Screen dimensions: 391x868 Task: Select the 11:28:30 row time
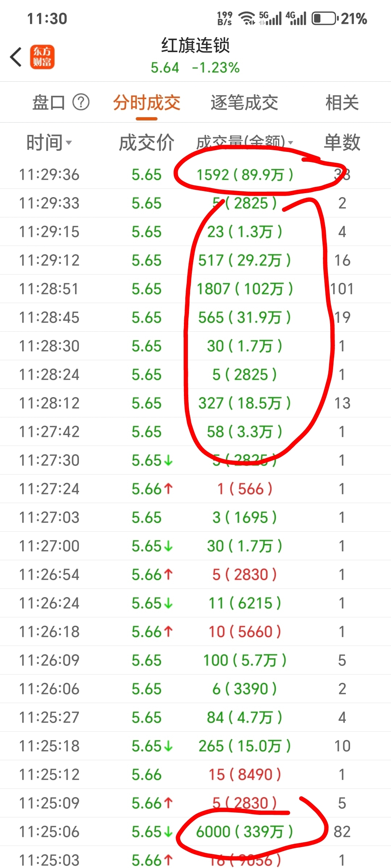click(x=49, y=346)
